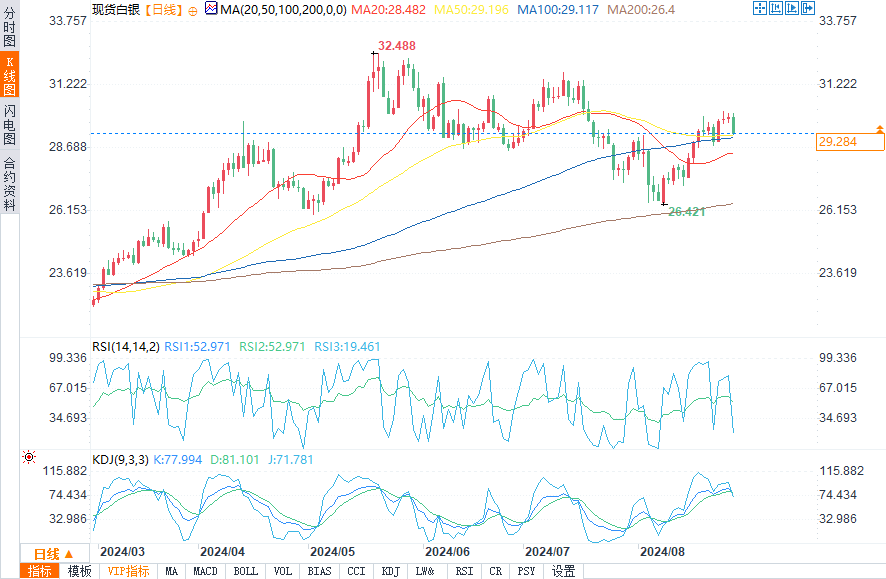This screenshot has width=886, height=579.
Task: Click the MA chart icon before MA parameters
Action: pyautogui.click(x=210, y=8)
